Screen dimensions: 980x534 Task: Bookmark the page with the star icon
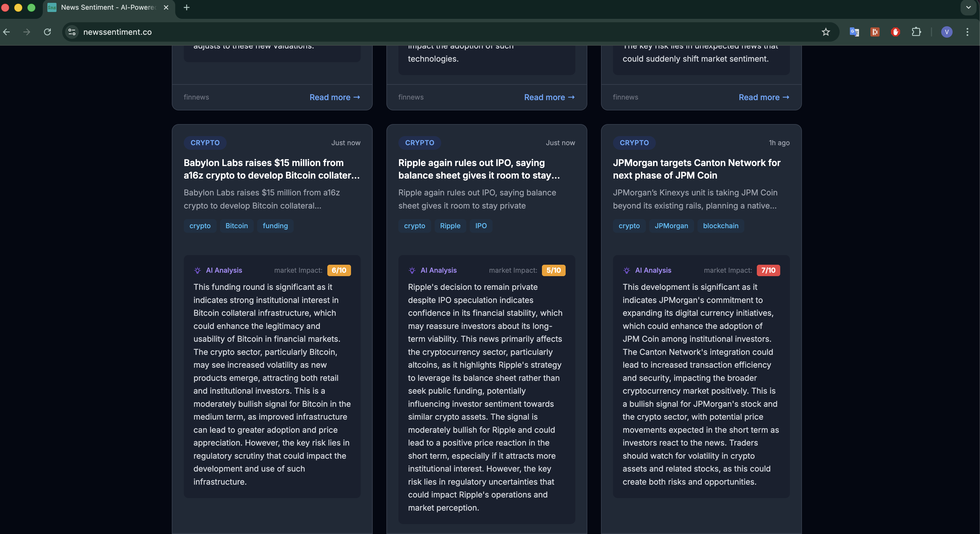(x=826, y=32)
